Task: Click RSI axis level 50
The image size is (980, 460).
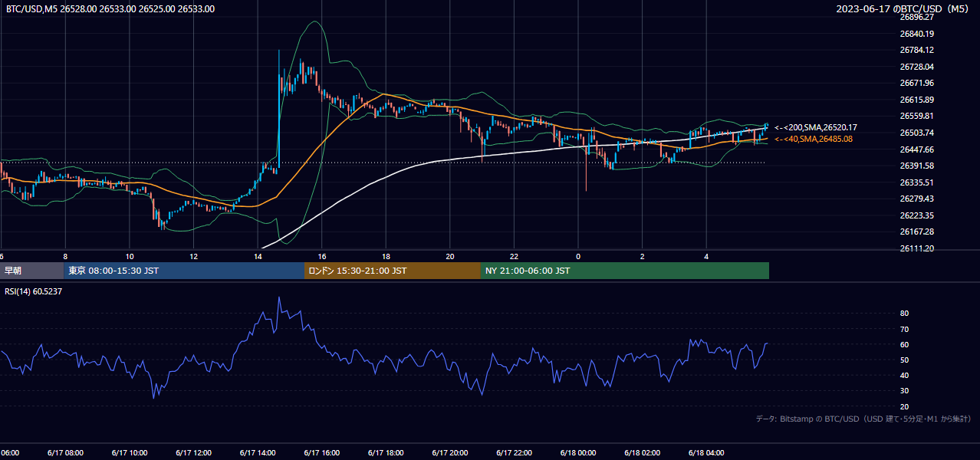Action: pos(905,360)
